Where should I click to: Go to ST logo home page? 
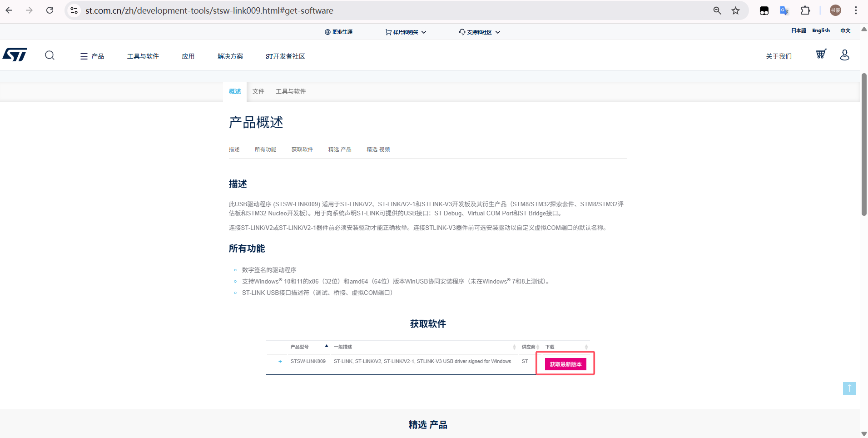click(x=15, y=55)
